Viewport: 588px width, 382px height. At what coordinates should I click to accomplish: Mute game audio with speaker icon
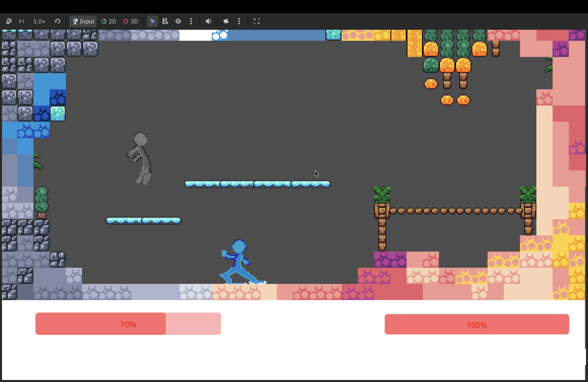(209, 21)
